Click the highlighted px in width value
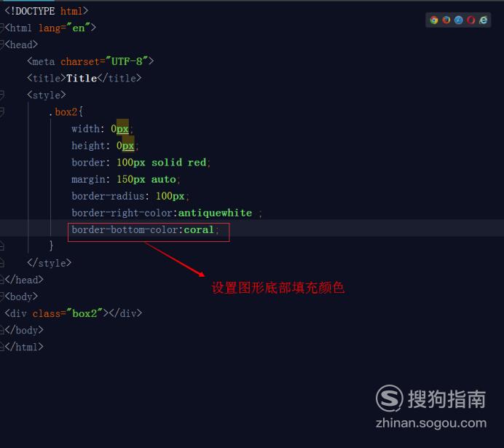Viewport: 504px width, 448px height. [122, 128]
